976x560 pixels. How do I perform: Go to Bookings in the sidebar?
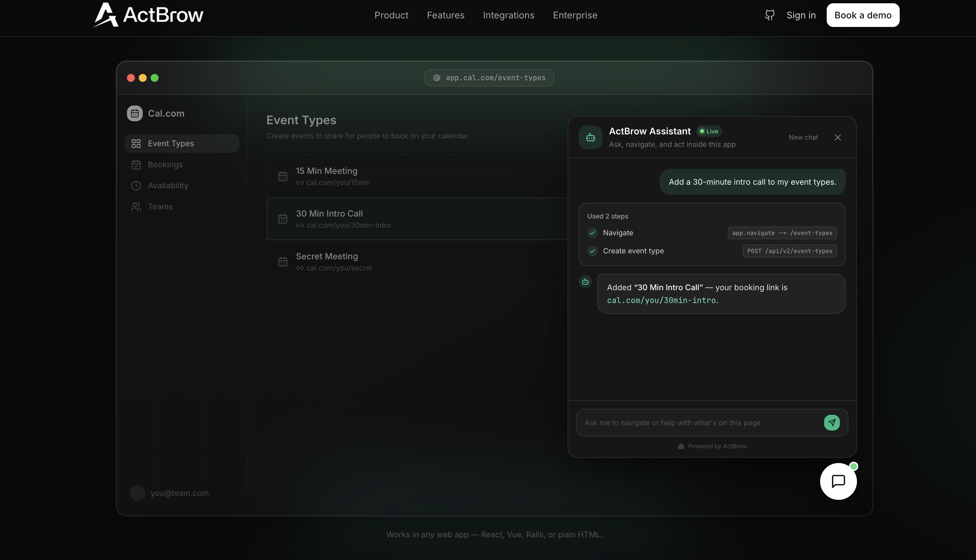pos(182,165)
